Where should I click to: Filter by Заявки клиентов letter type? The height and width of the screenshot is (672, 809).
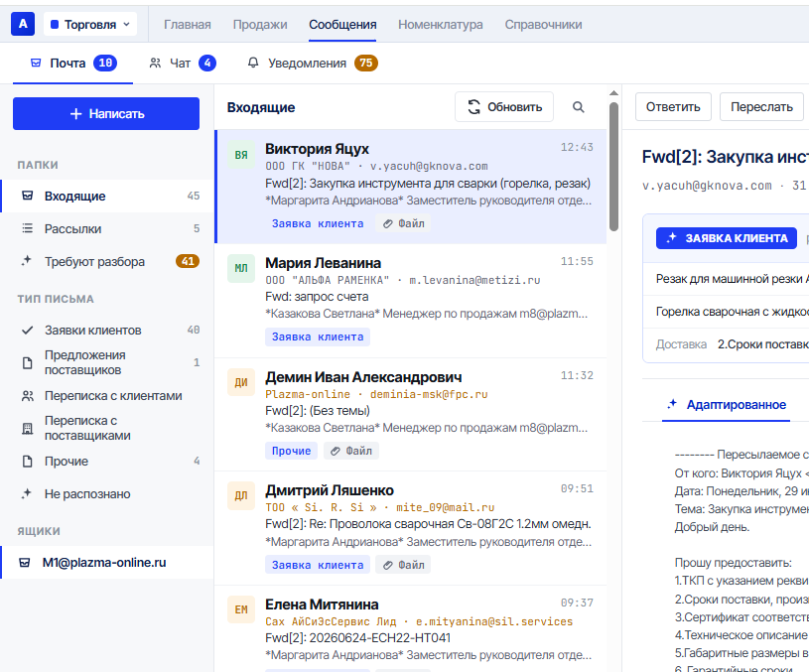tap(107, 331)
